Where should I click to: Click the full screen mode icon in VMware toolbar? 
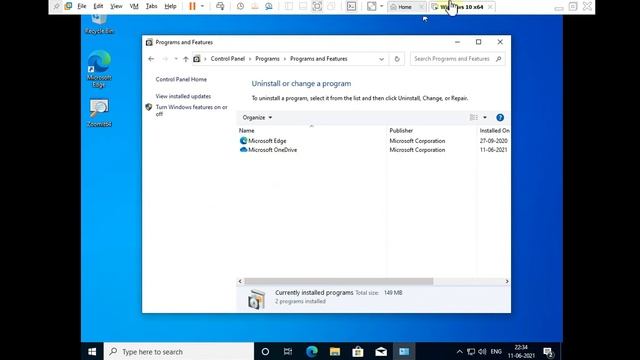[x=317, y=6]
